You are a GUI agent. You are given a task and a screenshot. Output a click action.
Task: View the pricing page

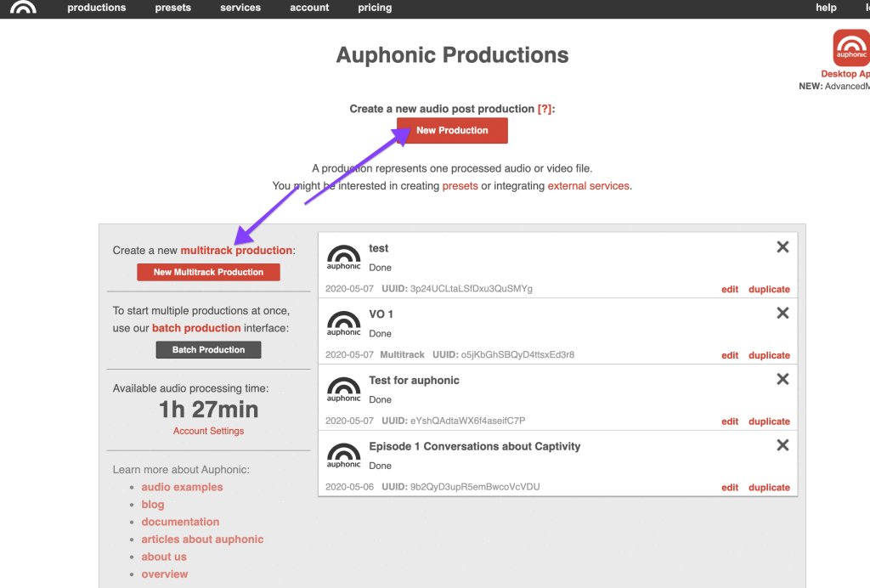pyautogui.click(x=375, y=8)
